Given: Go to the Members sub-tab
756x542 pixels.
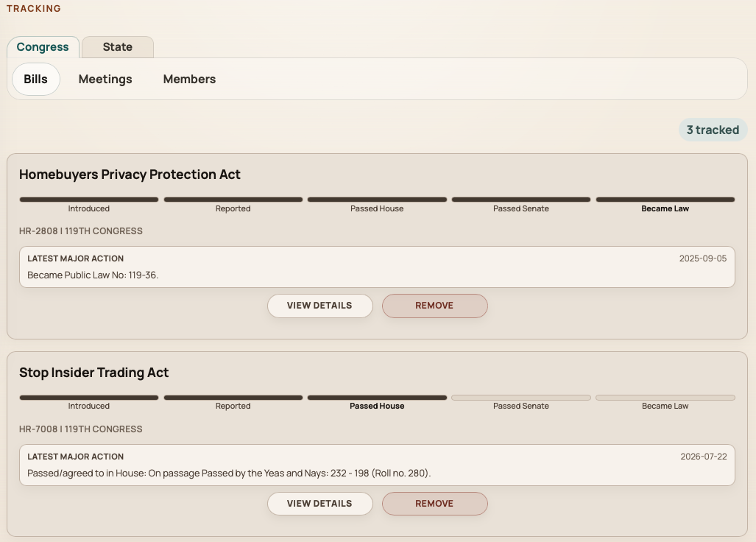Looking at the screenshot, I should (x=189, y=79).
